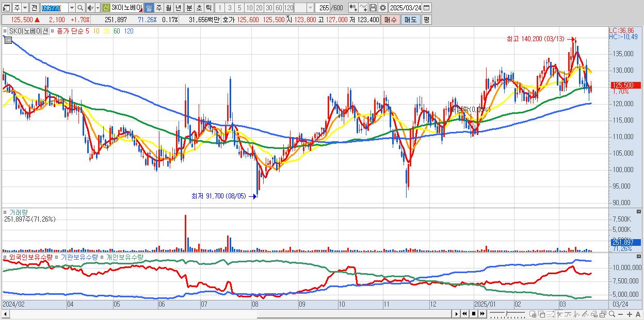Click the SK이노베이션 chart legend label
Image resolution: width=644 pixels, height=320 pixels.
(x=28, y=31)
